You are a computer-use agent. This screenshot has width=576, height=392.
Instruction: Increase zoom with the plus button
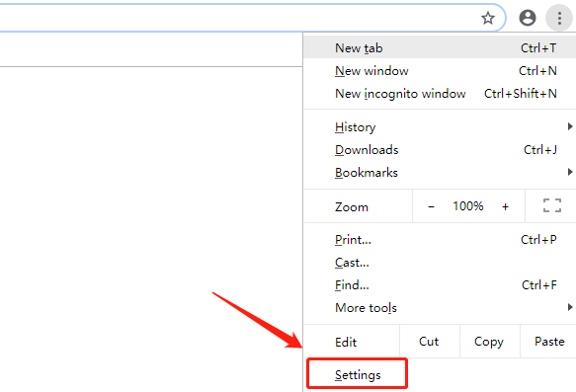tap(505, 206)
